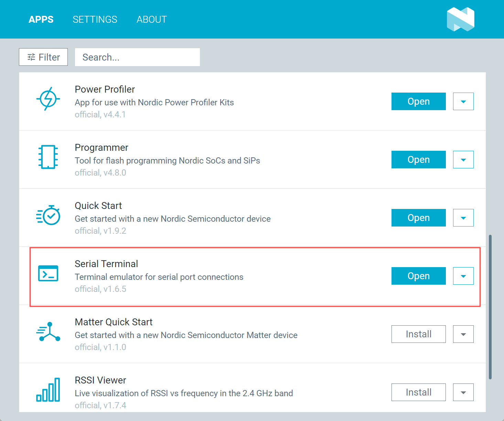Click the 'official, v1.1.0' version text
The width and height of the screenshot is (504, 421).
pyautogui.click(x=100, y=347)
